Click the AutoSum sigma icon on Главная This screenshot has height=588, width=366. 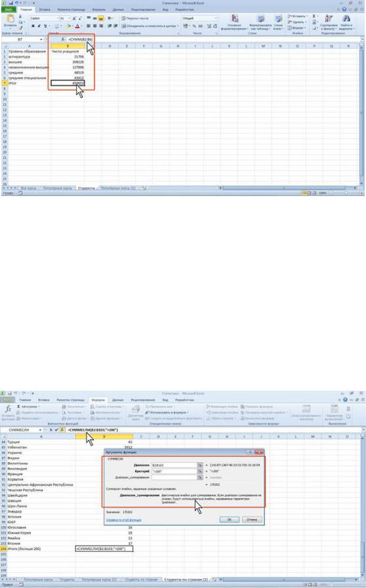tap(315, 16)
